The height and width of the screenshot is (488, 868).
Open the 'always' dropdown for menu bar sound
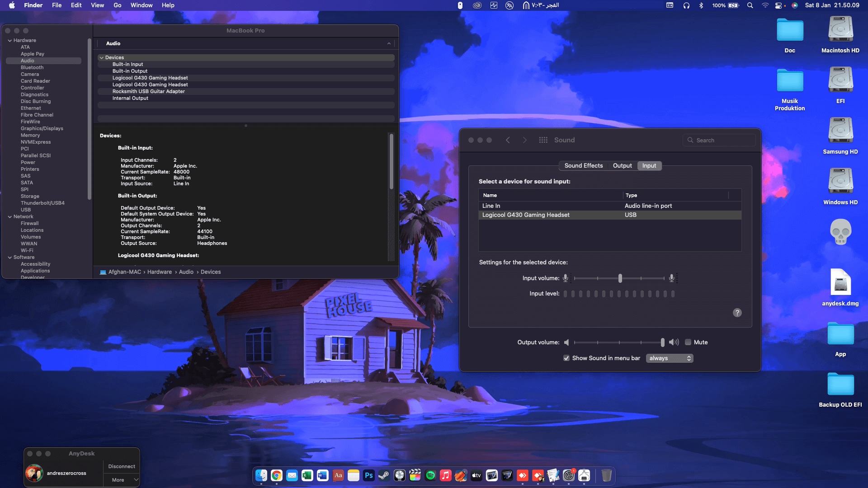(670, 358)
